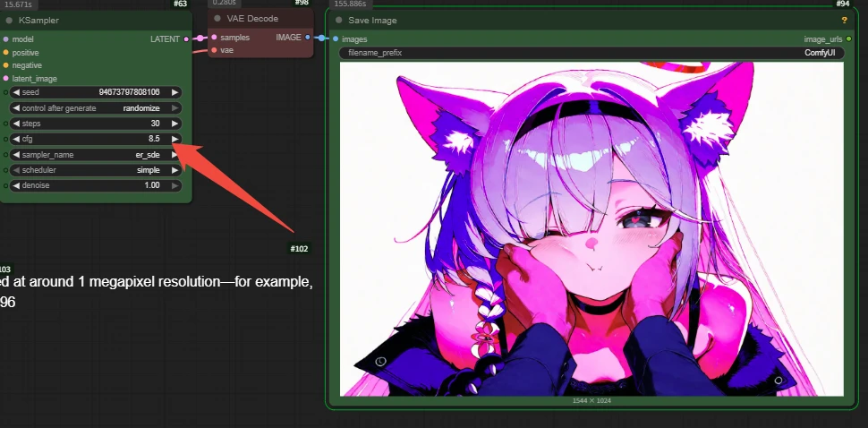Click the image_urls output socket
Image resolution: width=868 pixels, height=428 pixels.
click(847, 39)
